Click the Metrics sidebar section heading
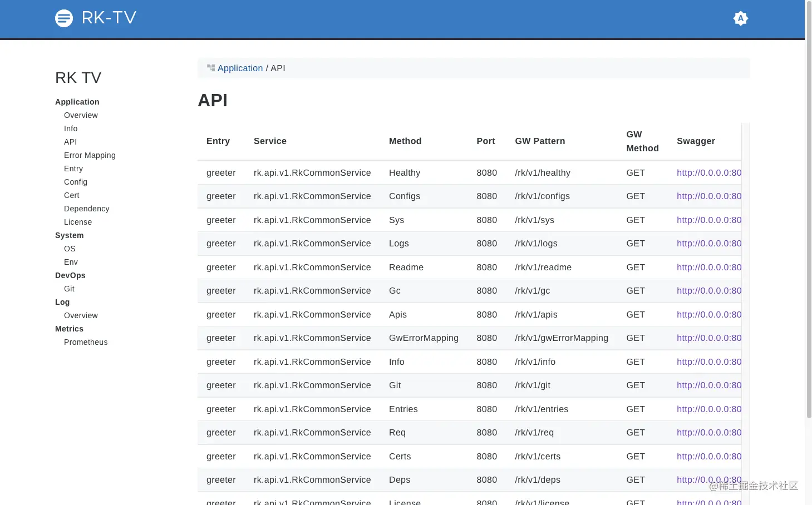The height and width of the screenshot is (505, 812). 69,329
